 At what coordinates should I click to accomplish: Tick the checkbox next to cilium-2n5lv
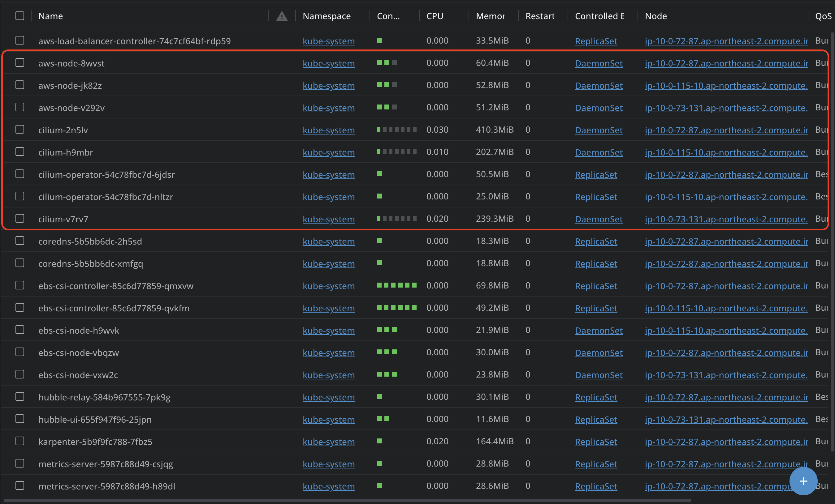20,129
